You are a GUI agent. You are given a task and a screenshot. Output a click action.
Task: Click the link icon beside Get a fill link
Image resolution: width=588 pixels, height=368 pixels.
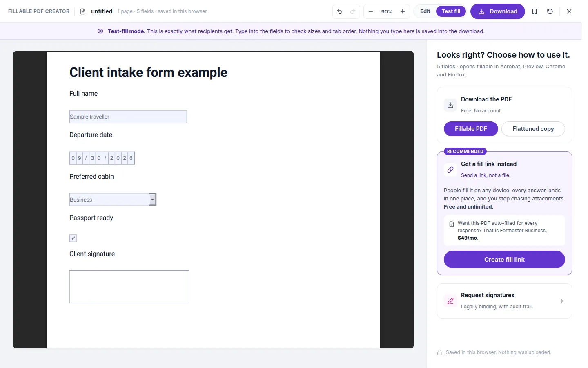(x=450, y=170)
